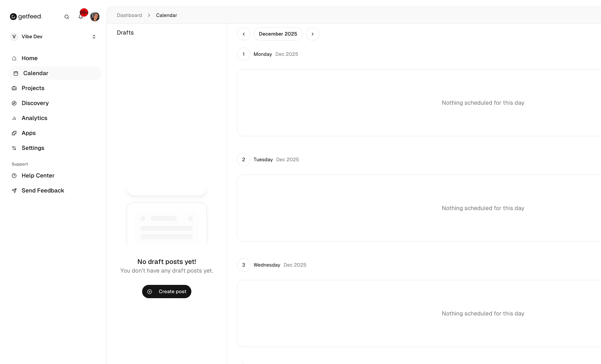Viewport: 601px width, 364px height.
Task: Click the Discovery compass icon
Action: [14, 103]
